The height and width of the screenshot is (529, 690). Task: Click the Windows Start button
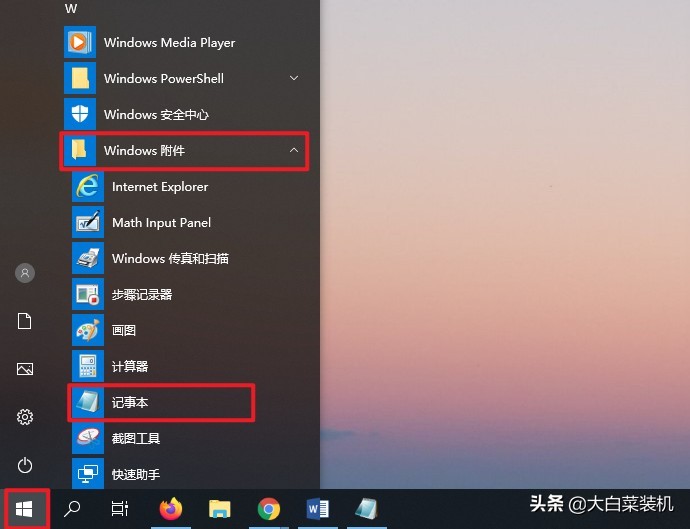pos(24,509)
